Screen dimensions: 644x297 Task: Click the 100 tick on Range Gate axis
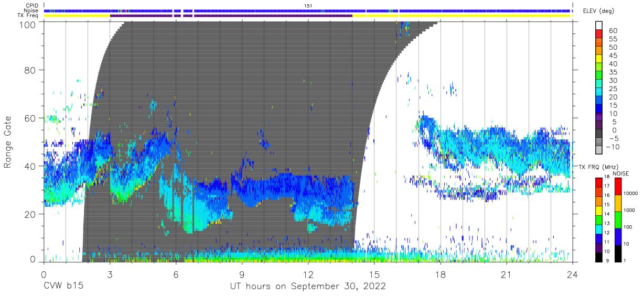pyautogui.click(x=29, y=25)
